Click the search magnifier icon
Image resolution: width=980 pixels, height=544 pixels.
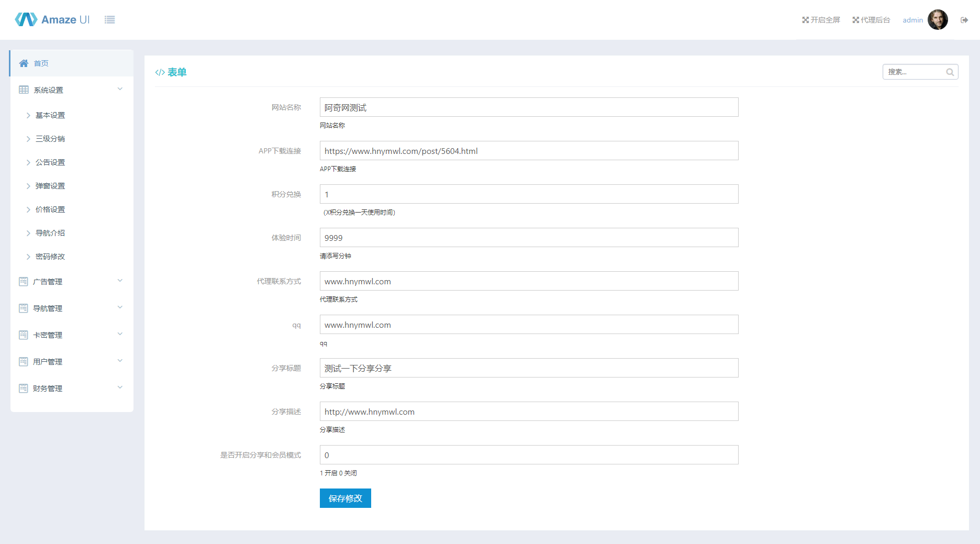click(x=950, y=72)
